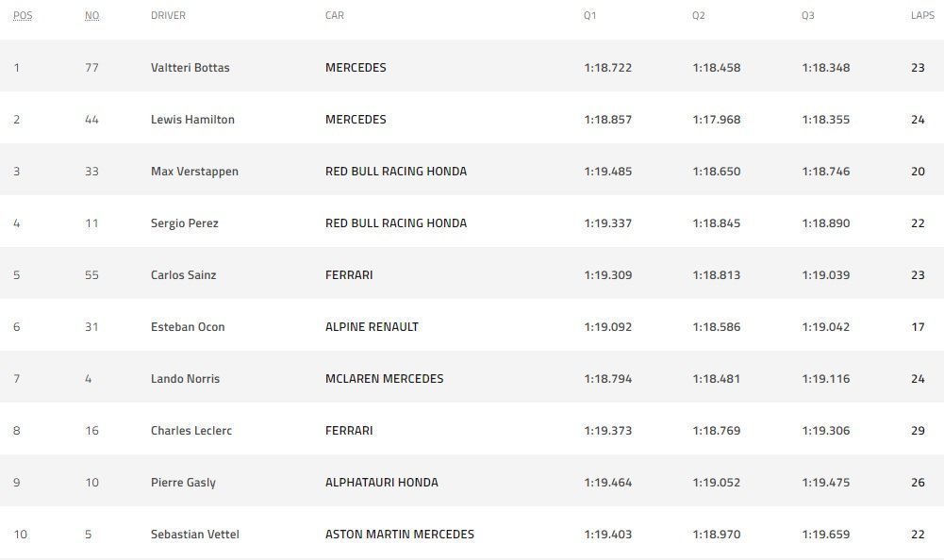The width and height of the screenshot is (944, 560).
Task: Click Bottas Q3 time 1:18.348
Action: (x=826, y=68)
